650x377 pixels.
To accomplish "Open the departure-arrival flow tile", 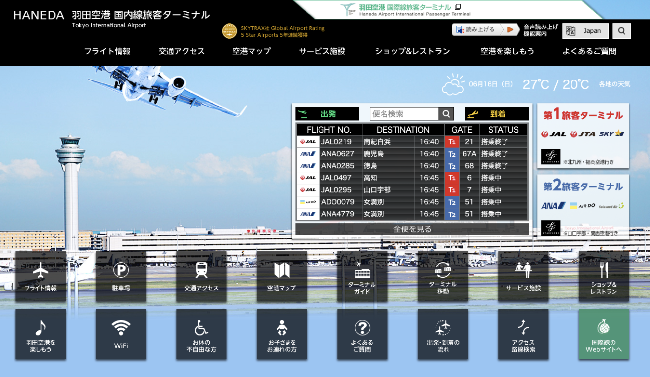I will click(x=443, y=334).
